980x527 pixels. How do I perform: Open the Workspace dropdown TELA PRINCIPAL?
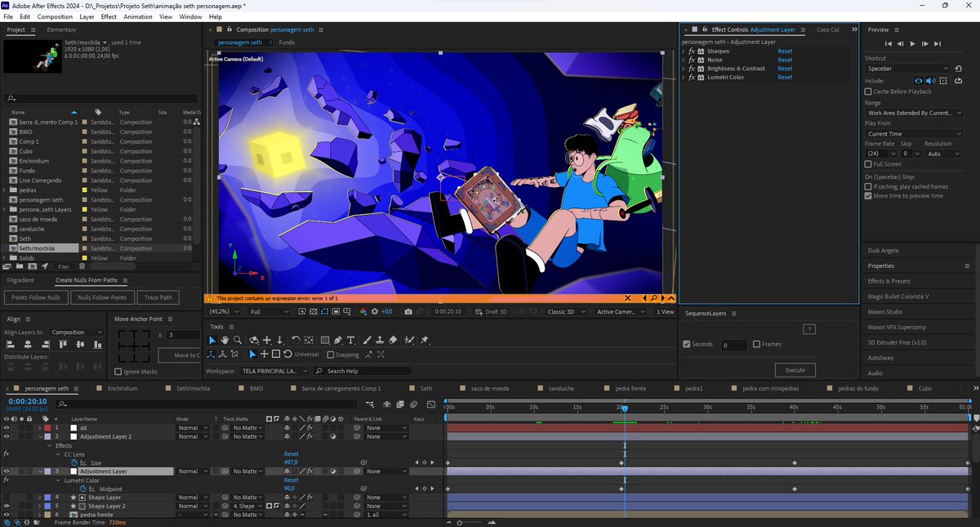pyautogui.click(x=273, y=371)
